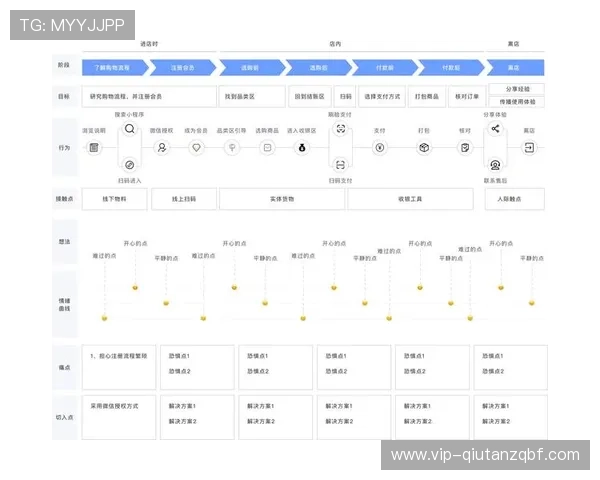Select the 搜索小程序 magnifier icon
This screenshot has height=480, width=600.
point(130,129)
